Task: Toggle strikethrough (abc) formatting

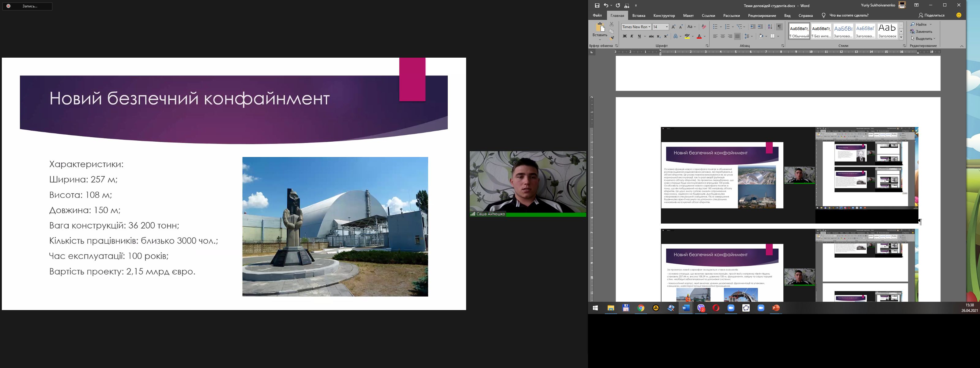Action: pyautogui.click(x=651, y=36)
